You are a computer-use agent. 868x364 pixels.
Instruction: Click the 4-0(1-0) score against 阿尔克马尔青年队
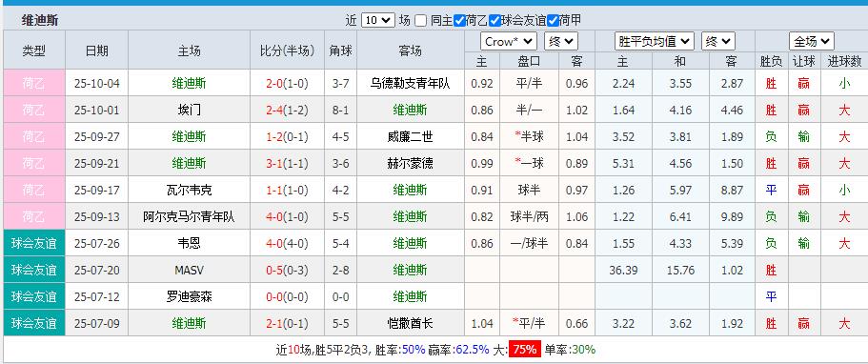287,216
